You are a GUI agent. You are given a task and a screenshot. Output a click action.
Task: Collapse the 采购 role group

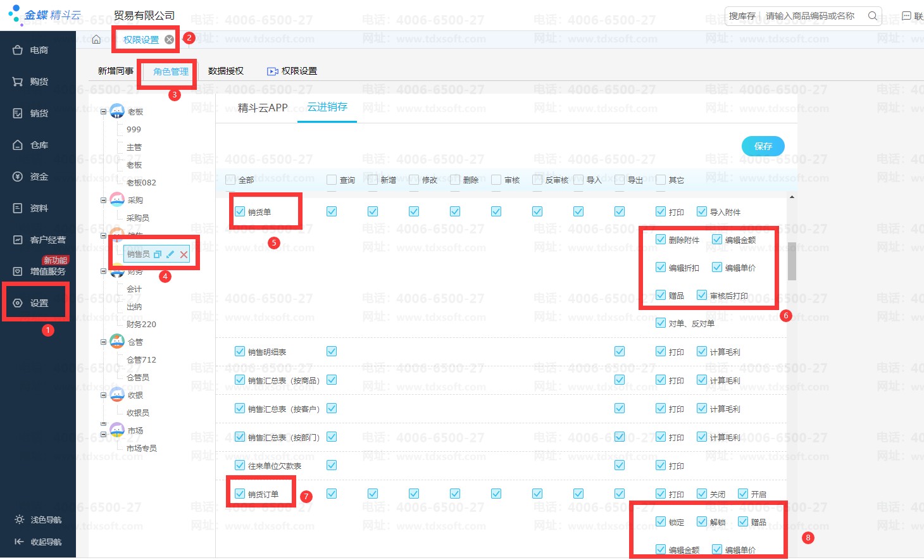pos(104,201)
